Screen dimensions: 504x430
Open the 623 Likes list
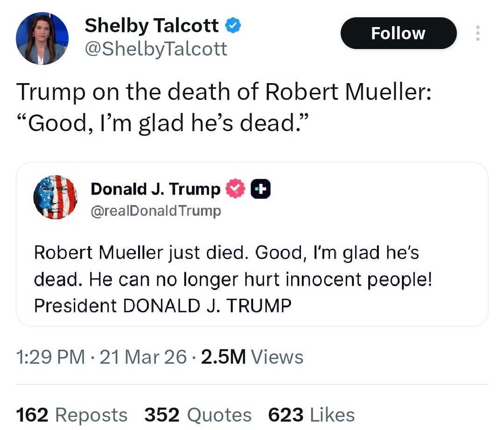coord(311,415)
